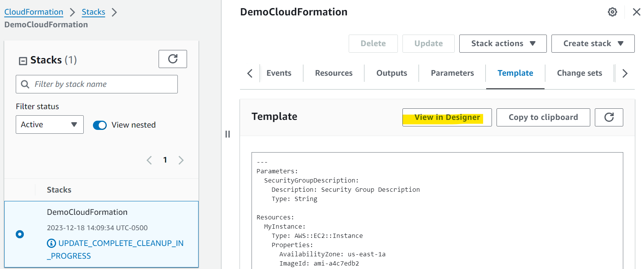Click the 'Description: Security Group Description' line

click(x=346, y=189)
